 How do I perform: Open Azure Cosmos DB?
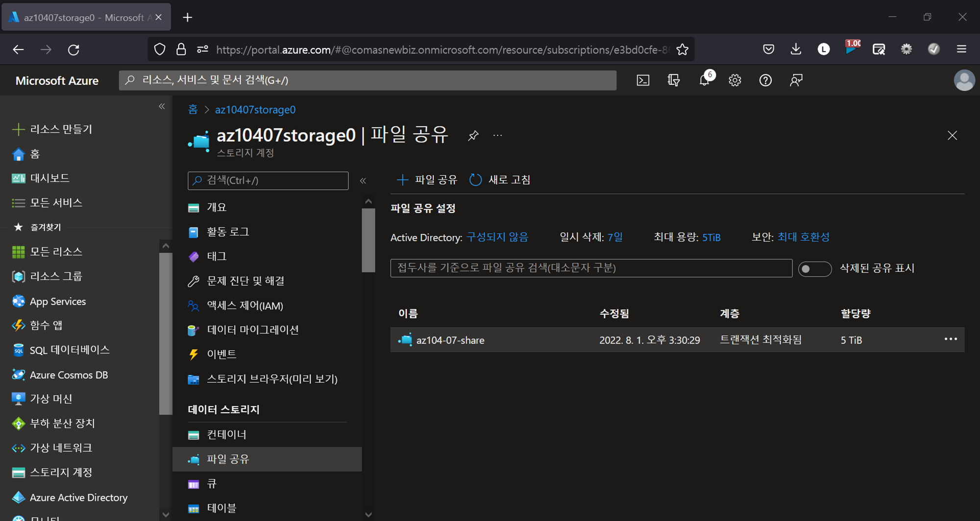pyautogui.click(x=60, y=375)
